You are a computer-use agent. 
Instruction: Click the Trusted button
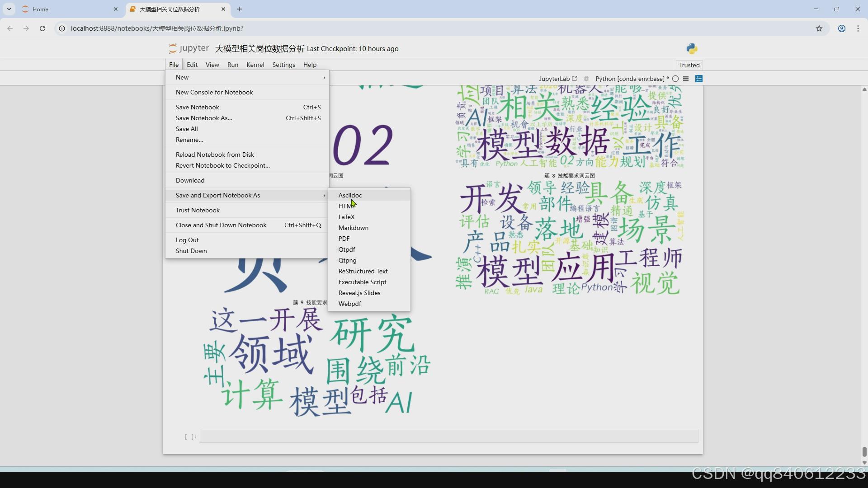[689, 65]
